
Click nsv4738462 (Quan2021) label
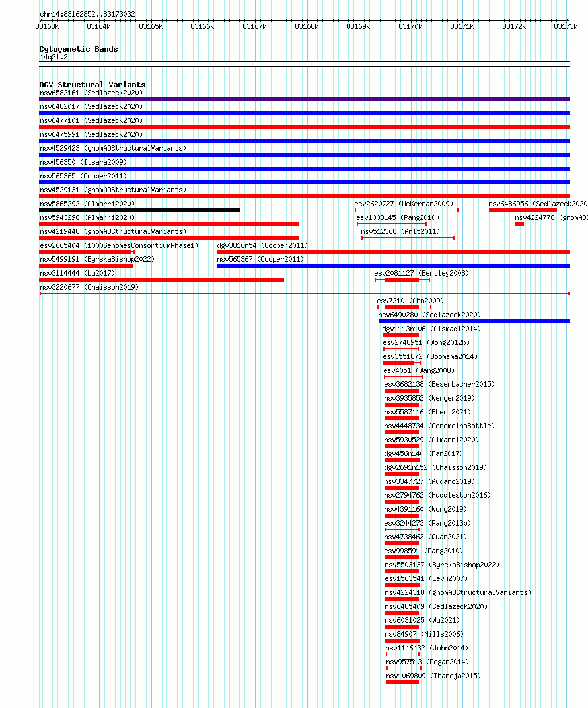point(425,537)
